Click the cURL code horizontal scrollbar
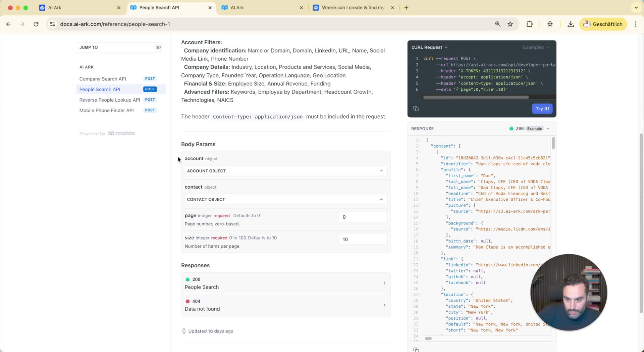Image resolution: width=644 pixels, height=352 pixels. click(476, 97)
